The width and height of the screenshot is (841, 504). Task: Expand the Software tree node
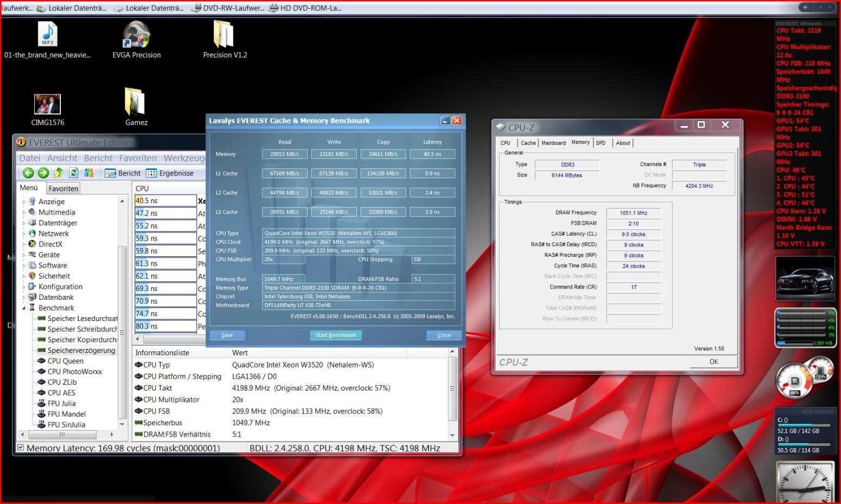coord(23,266)
